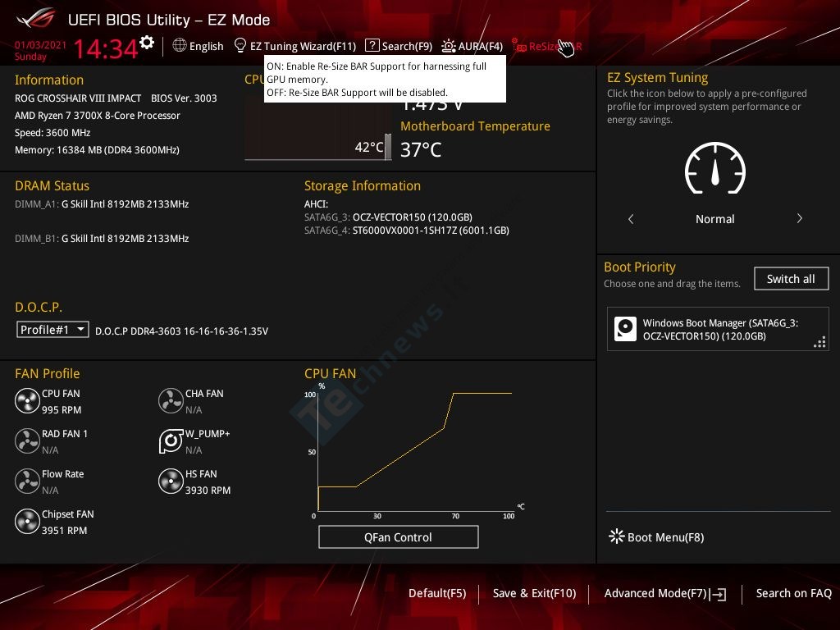Screen dimensions: 840x630
Task: Open EZ Tuning Wizard lightbulb icon
Action: [240, 46]
